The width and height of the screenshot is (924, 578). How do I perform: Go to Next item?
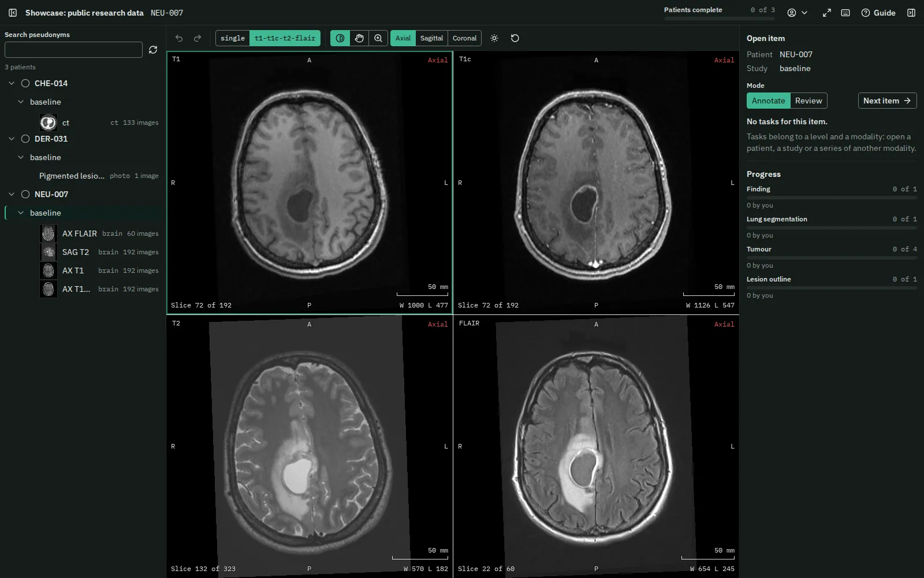pyautogui.click(x=887, y=101)
